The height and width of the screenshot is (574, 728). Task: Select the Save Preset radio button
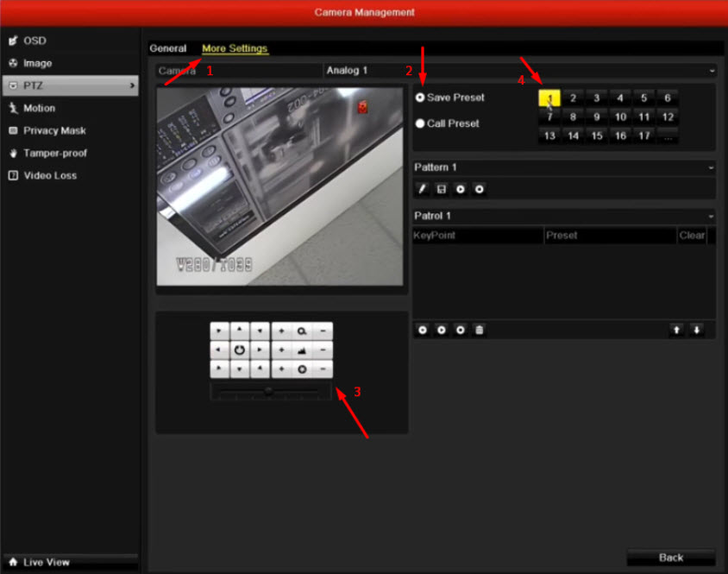click(420, 98)
